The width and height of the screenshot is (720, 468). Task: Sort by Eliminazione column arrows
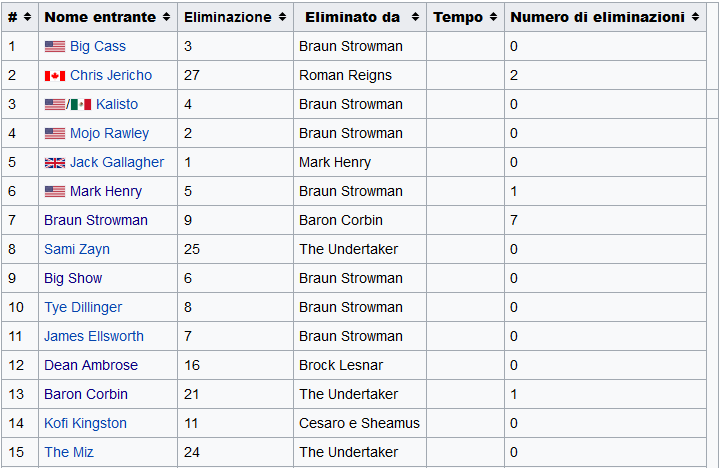pyautogui.click(x=282, y=17)
